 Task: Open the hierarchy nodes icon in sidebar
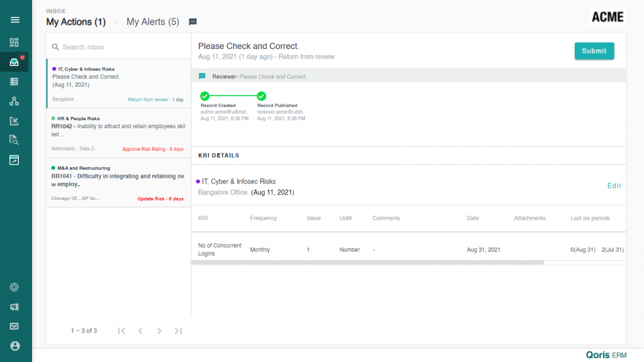(14, 101)
